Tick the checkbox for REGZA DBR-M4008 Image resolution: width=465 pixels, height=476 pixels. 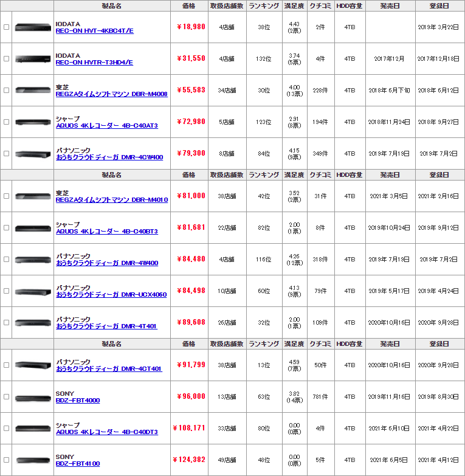tap(6, 90)
